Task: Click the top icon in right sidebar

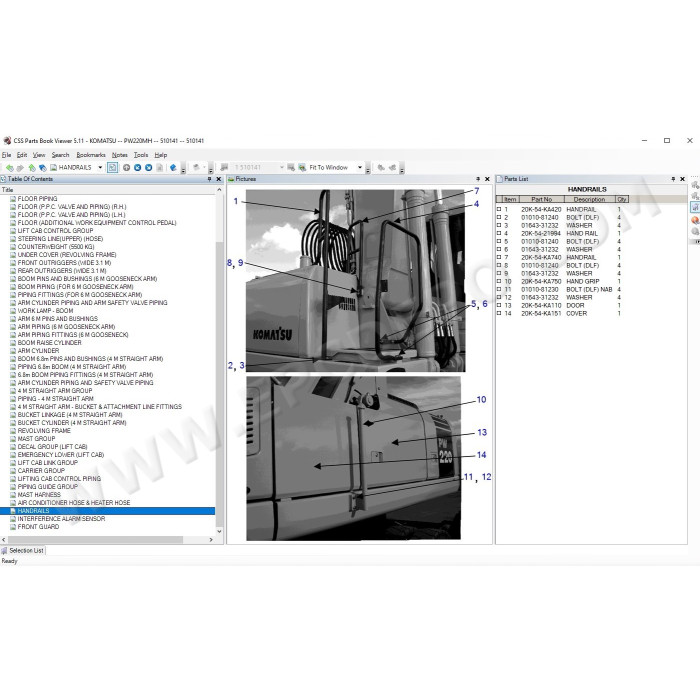Action: [695, 184]
